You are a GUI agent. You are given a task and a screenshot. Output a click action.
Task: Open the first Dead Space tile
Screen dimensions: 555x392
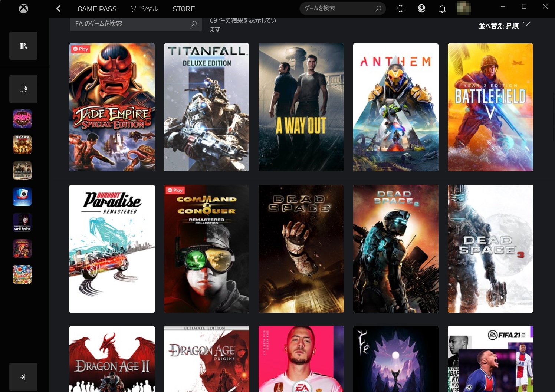(301, 248)
